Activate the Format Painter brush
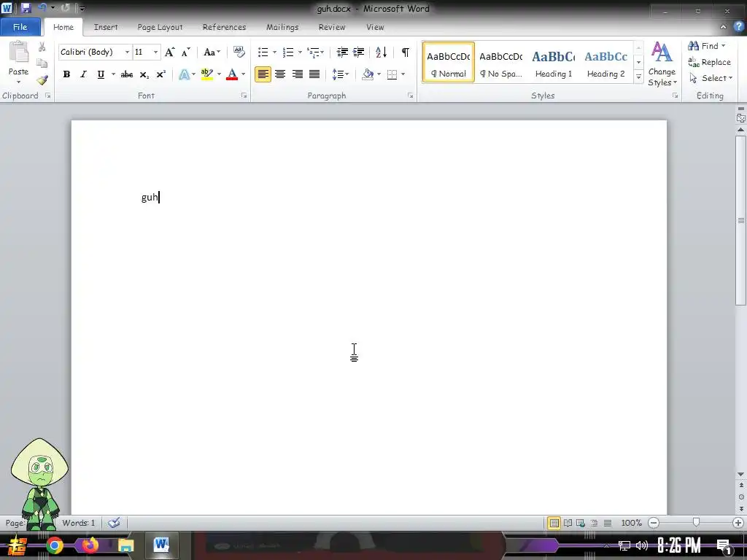Screen dimensions: 747x560 [x=42, y=80]
